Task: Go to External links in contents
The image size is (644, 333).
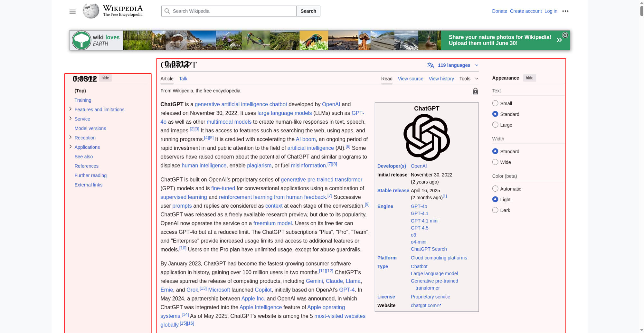Action: click(88, 185)
